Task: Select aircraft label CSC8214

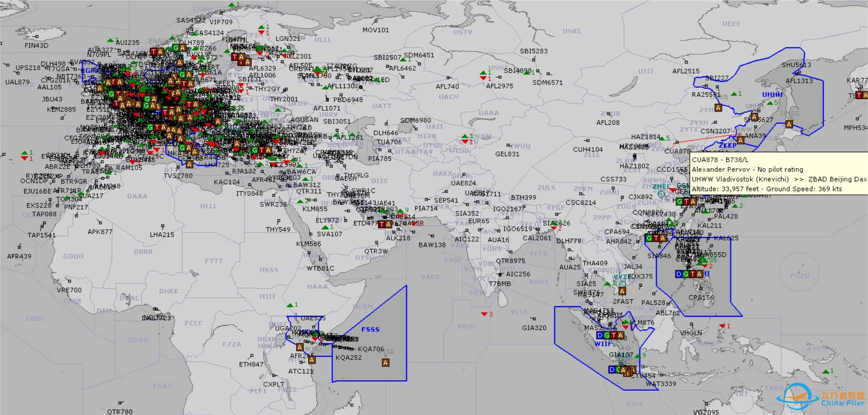Action: (x=581, y=202)
